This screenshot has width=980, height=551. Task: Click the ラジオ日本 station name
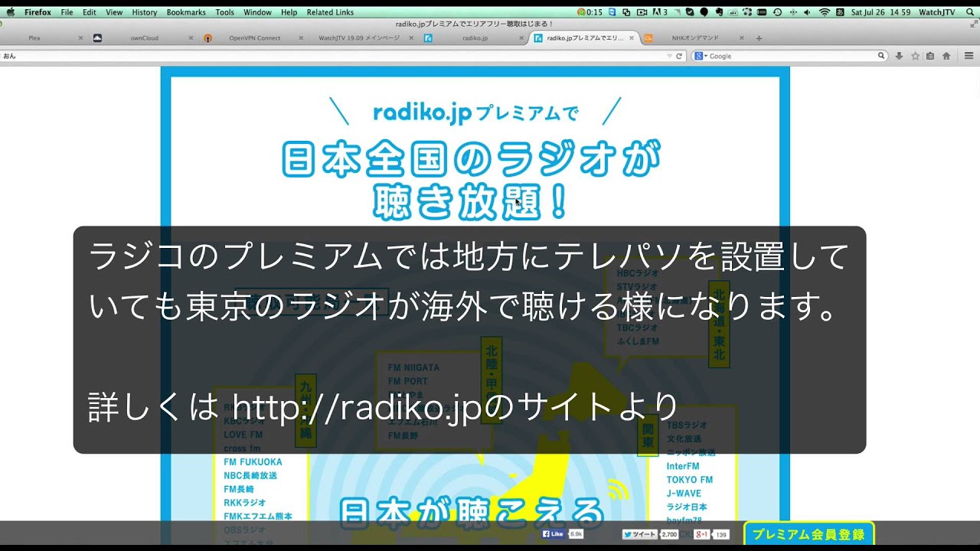click(687, 507)
